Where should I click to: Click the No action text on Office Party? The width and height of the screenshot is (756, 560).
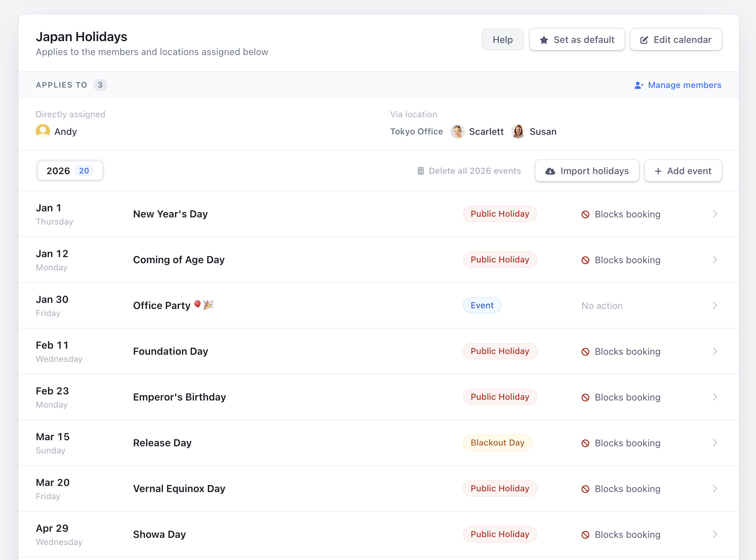coord(602,306)
